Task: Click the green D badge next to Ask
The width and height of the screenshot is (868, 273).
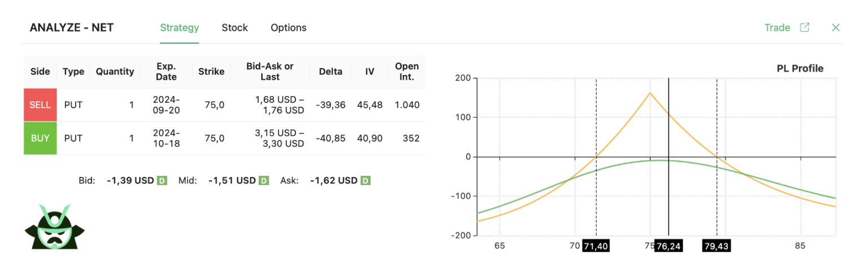Action: [x=365, y=181]
